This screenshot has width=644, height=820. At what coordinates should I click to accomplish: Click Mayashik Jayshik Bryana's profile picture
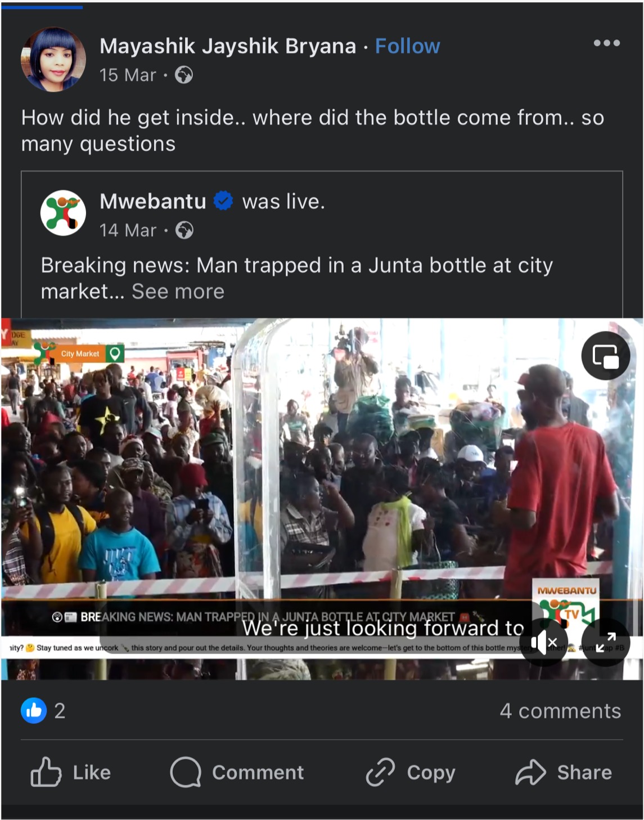tap(53, 60)
